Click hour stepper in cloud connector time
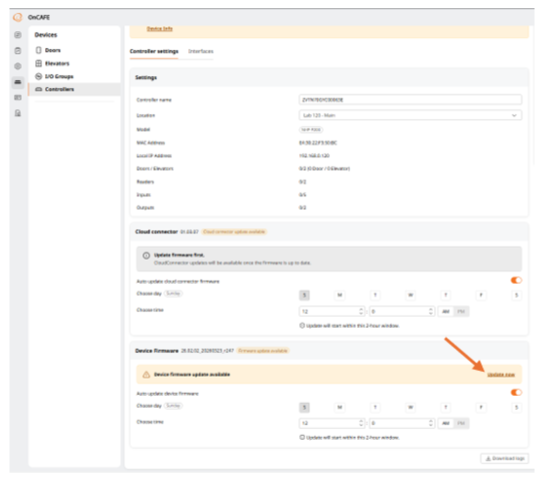536x477 pixels. coord(361,311)
